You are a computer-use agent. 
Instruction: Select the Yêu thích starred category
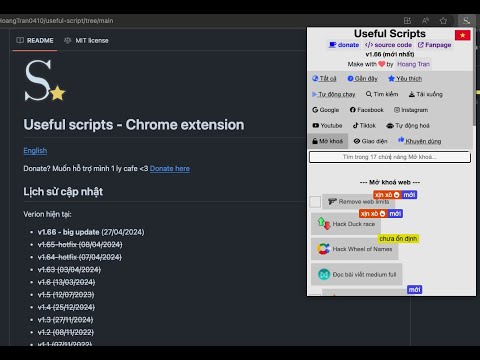point(405,79)
